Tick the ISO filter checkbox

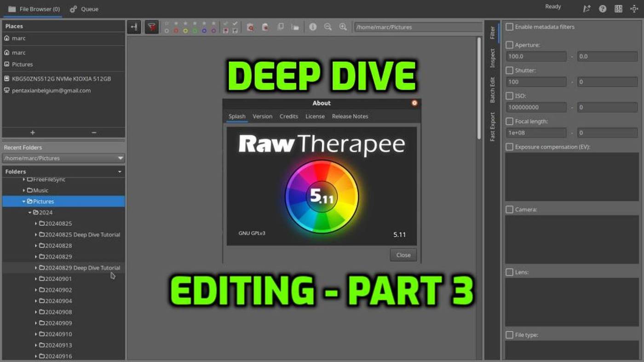coord(509,96)
